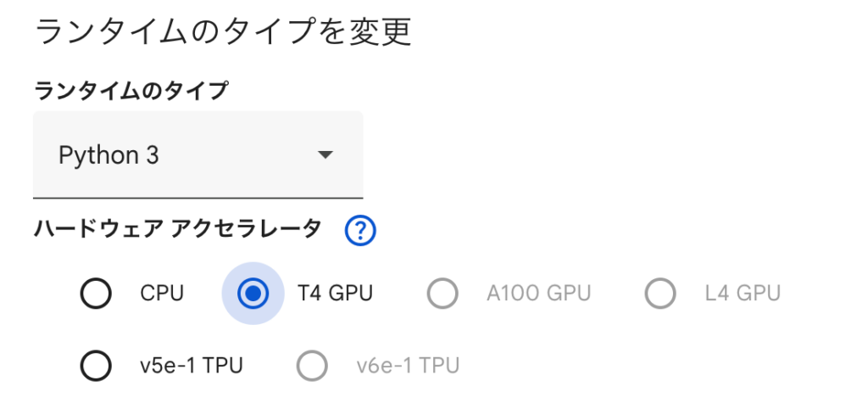The width and height of the screenshot is (868, 409).
Task: Click the ランタイムのタイプを変更 dialog title
Action: click(223, 32)
